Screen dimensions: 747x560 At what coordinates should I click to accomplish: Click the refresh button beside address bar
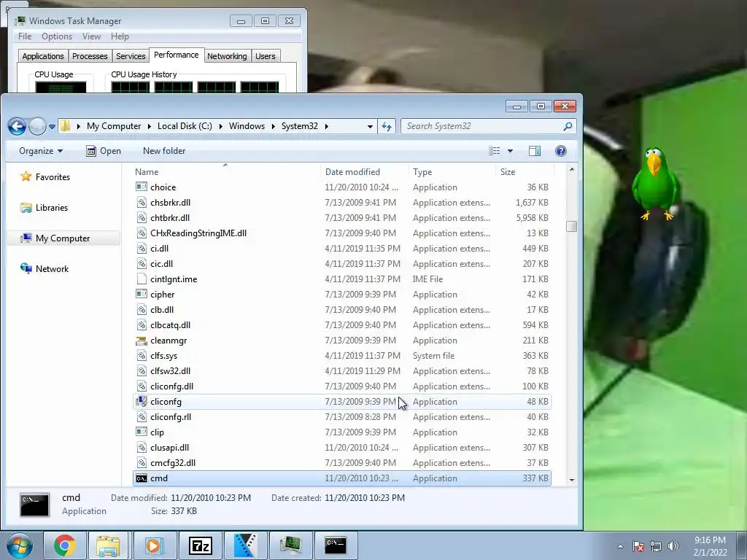tap(387, 126)
